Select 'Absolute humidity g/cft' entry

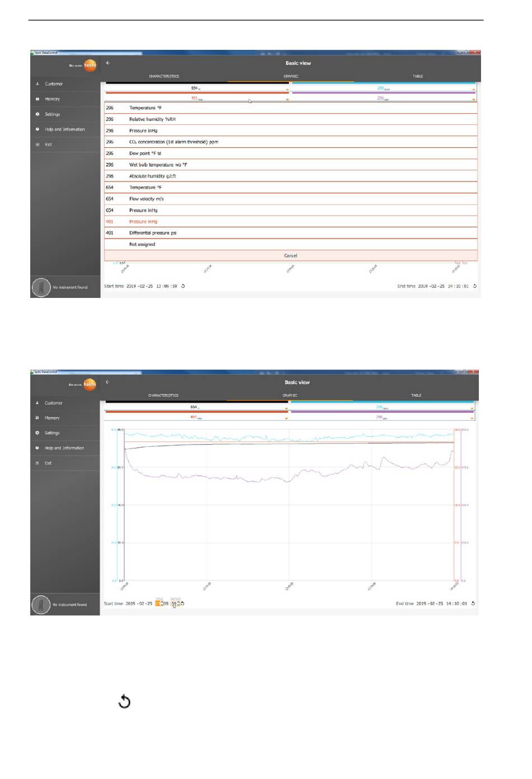(x=291, y=176)
